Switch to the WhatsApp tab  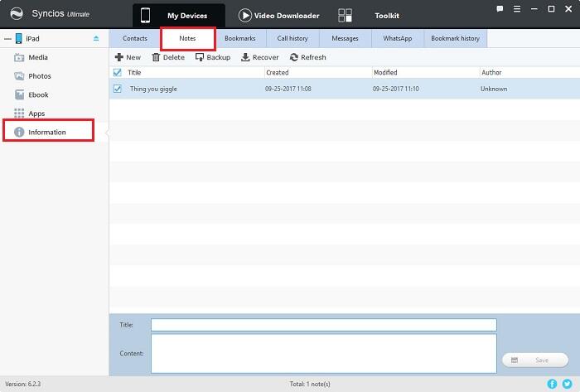[x=397, y=39]
